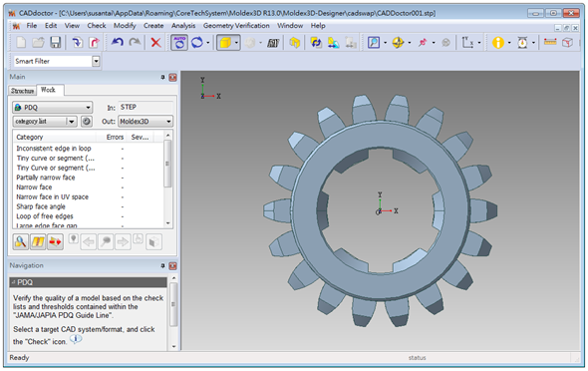The width and height of the screenshot is (588, 371).
Task: Click the hint bubble icon after "Check" icon text
Action: tap(76, 339)
